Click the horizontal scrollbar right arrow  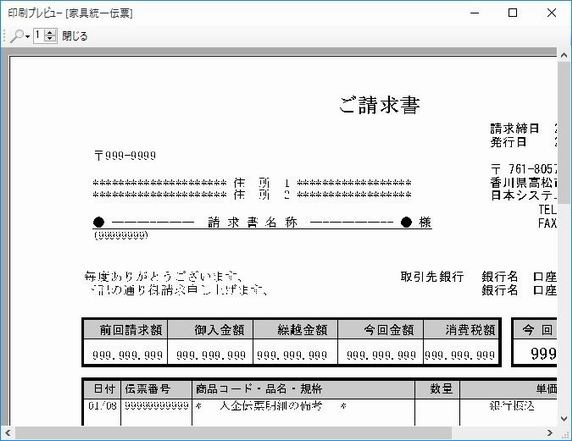click(x=550, y=433)
